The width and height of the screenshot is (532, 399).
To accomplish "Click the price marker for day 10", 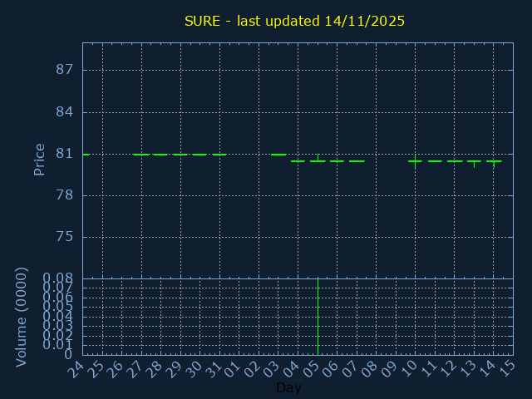I will tap(415, 161).
